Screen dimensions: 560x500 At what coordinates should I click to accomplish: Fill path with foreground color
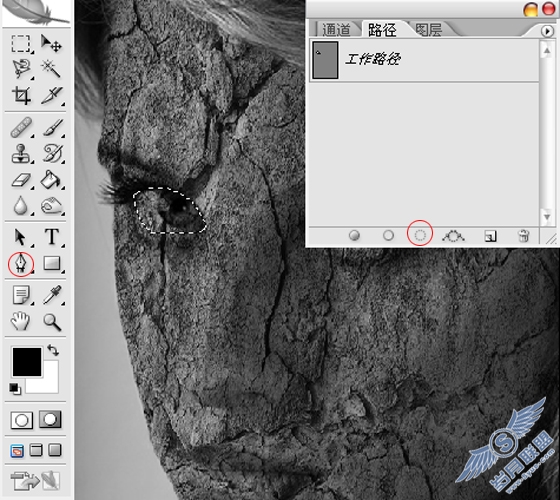pos(354,235)
